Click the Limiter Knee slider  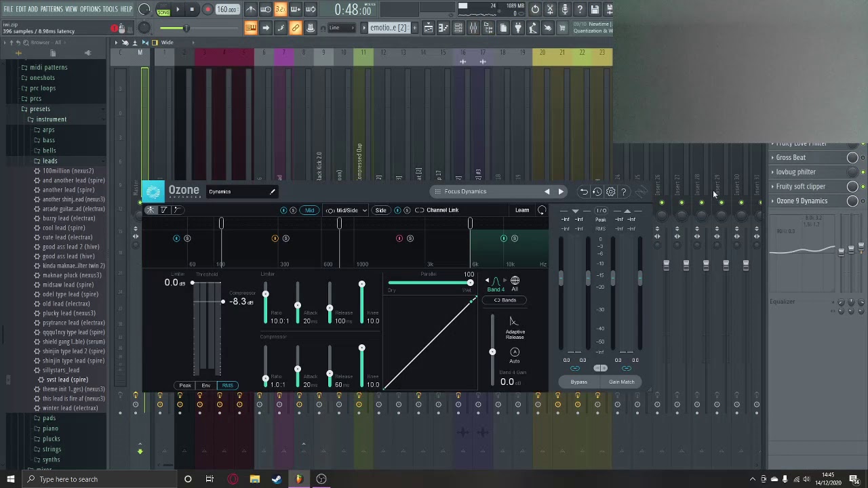click(361, 303)
